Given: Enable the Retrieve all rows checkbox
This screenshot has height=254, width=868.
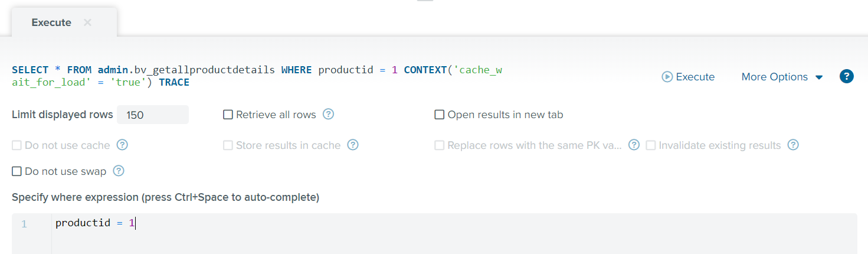Looking at the screenshot, I should tap(228, 115).
